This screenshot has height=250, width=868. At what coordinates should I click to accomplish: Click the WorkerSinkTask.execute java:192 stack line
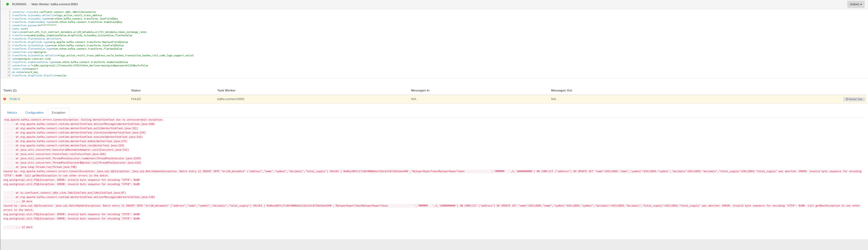[79, 137]
